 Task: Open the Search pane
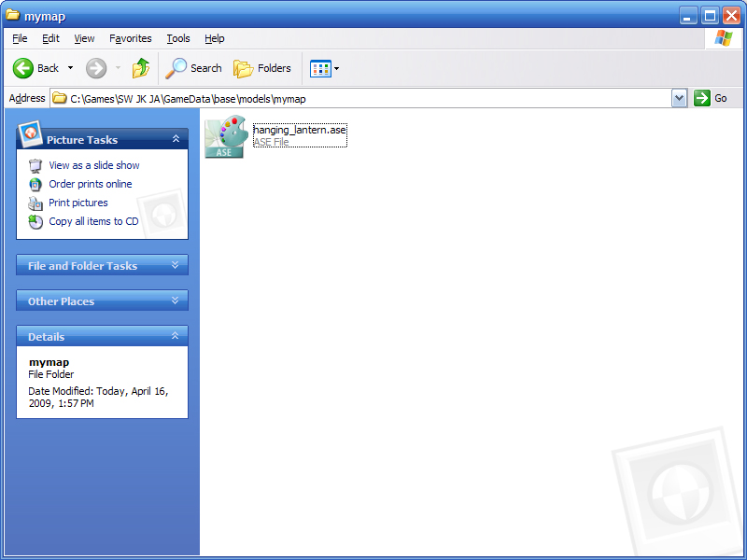[193, 68]
